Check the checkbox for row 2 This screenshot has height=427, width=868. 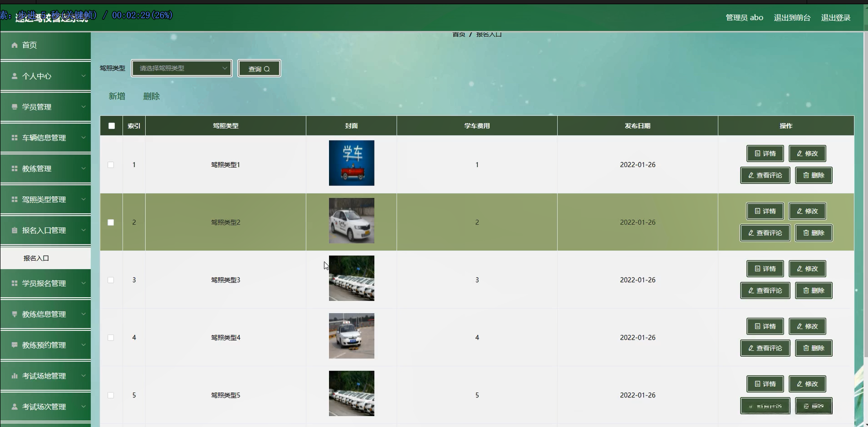(x=111, y=222)
